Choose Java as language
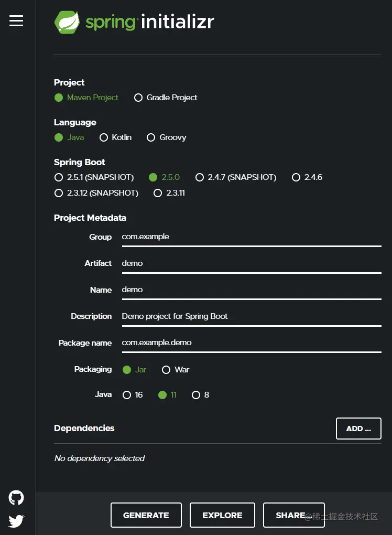 [x=69, y=137]
